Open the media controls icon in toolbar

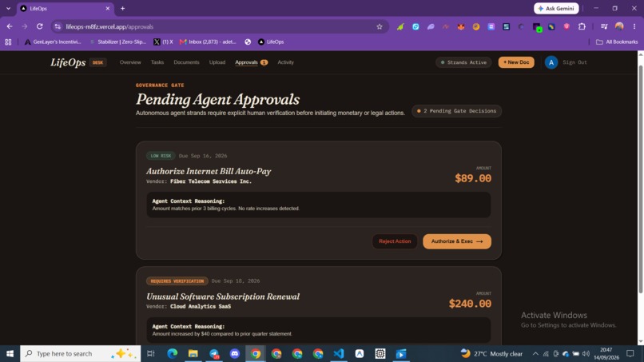604,26
